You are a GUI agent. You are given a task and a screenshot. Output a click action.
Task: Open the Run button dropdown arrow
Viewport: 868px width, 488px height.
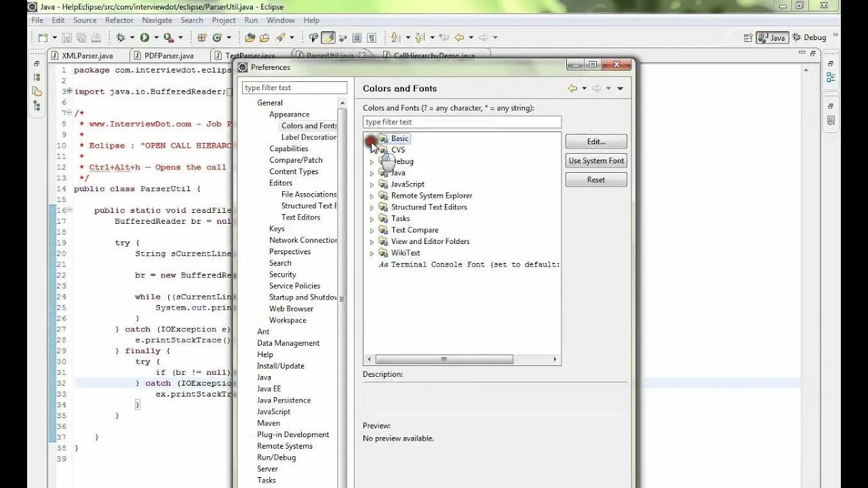point(156,38)
